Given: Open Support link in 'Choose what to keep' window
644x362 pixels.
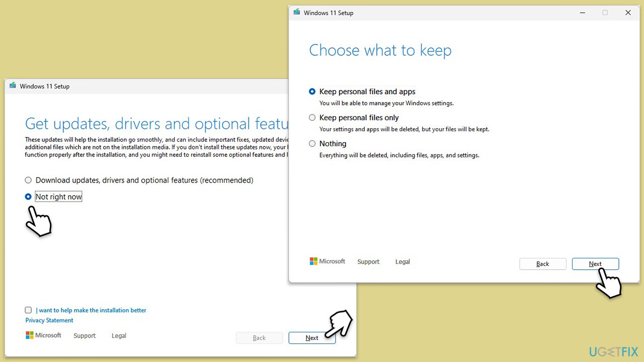Looking at the screenshot, I should click(x=368, y=262).
